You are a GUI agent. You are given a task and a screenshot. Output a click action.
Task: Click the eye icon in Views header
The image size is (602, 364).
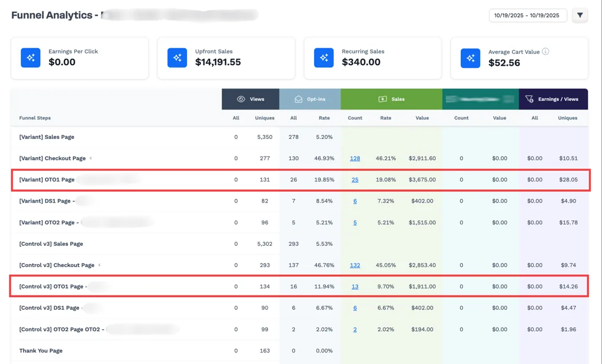(x=241, y=99)
